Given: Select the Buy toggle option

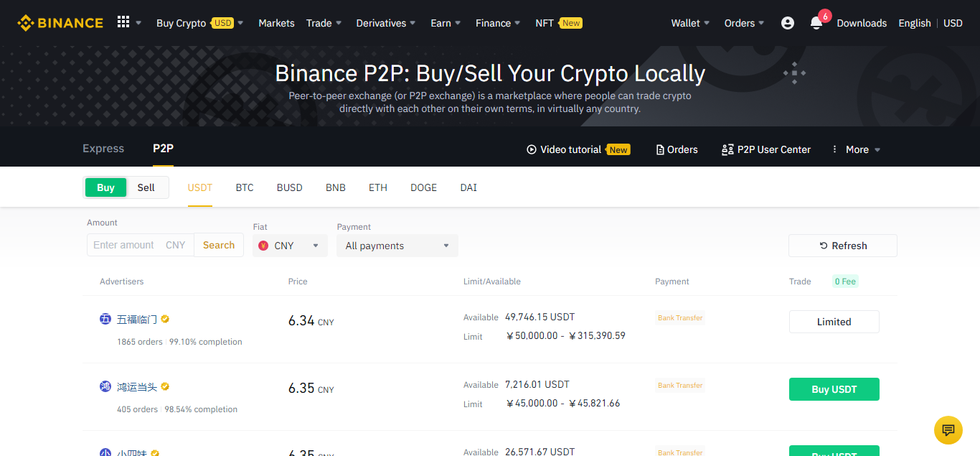Looking at the screenshot, I should 105,187.
